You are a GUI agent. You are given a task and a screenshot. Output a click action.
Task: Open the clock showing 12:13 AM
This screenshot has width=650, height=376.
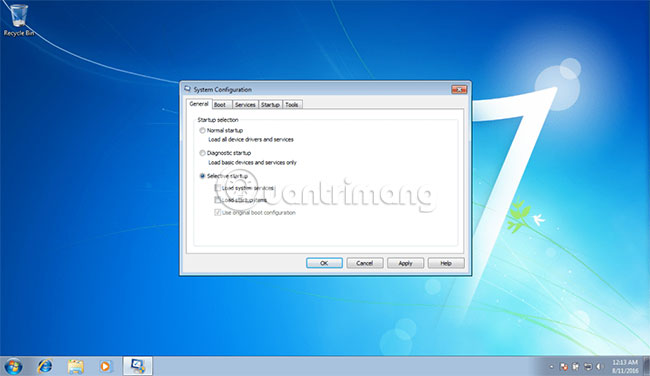625,366
